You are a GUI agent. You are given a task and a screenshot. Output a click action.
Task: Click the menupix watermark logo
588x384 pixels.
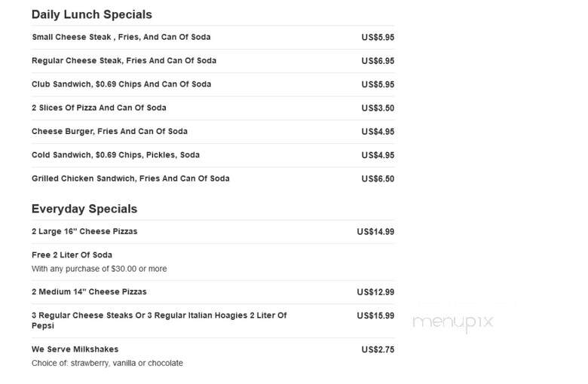pyautogui.click(x=452, y=322)
